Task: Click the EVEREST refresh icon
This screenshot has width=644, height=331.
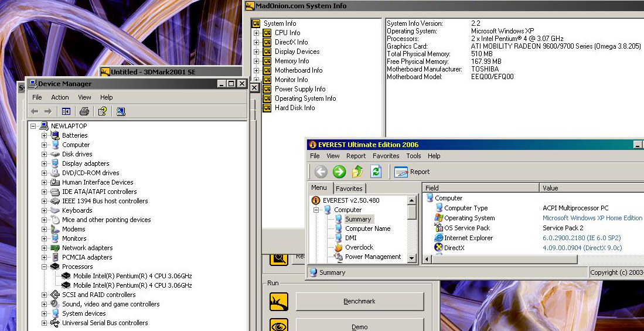Action: tap(376, 172)
